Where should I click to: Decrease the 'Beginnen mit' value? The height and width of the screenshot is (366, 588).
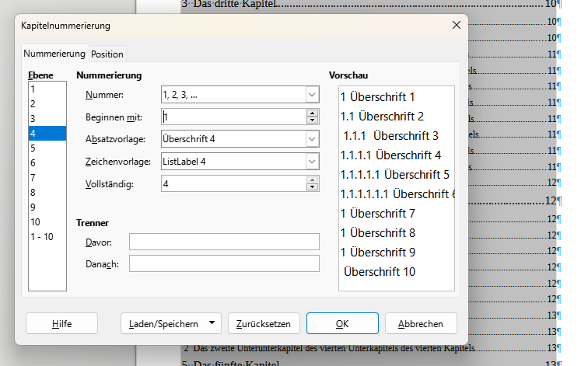312,120
